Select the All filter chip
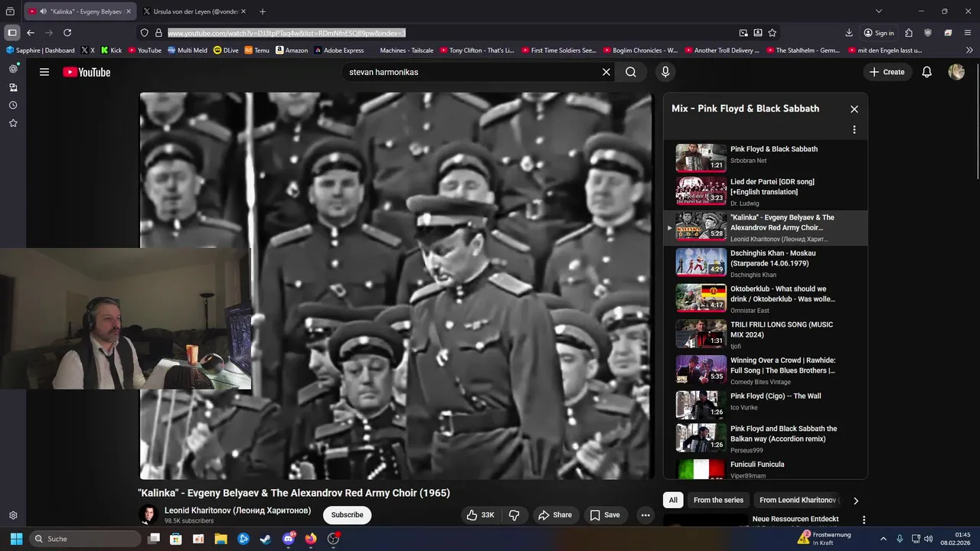This screenshot has width=980, height=551. 673,500
